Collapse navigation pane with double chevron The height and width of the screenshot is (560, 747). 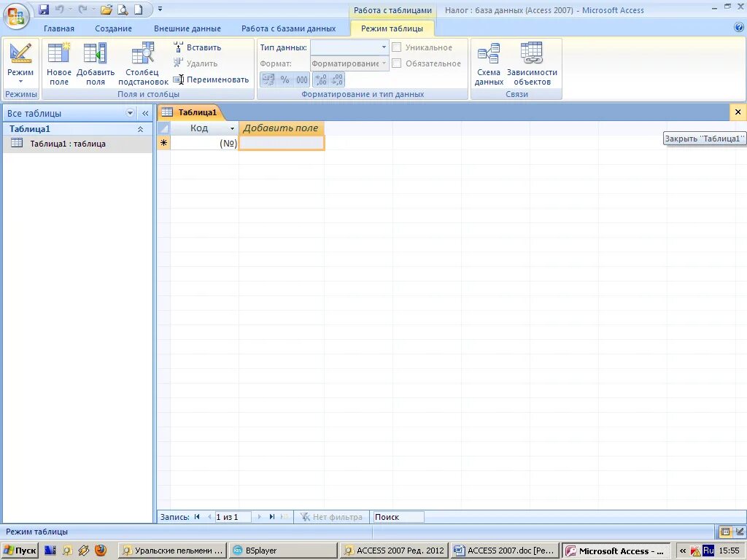pos(145,113)
